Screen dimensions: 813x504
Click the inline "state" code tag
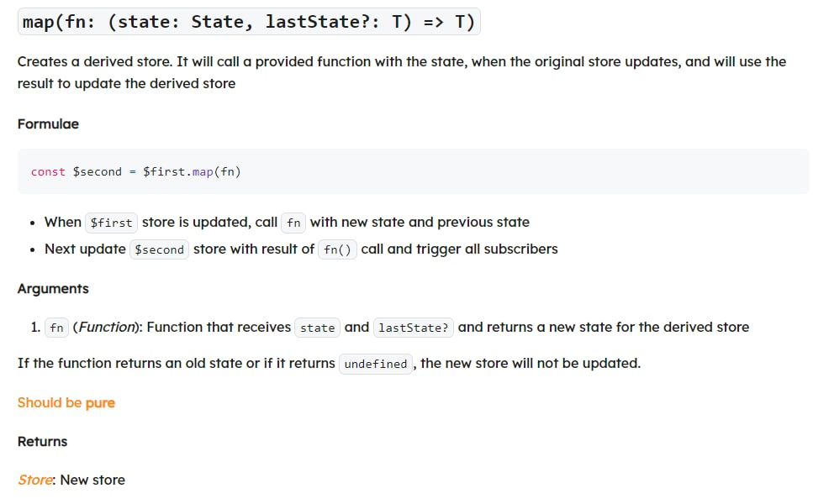tap(317, 328)
